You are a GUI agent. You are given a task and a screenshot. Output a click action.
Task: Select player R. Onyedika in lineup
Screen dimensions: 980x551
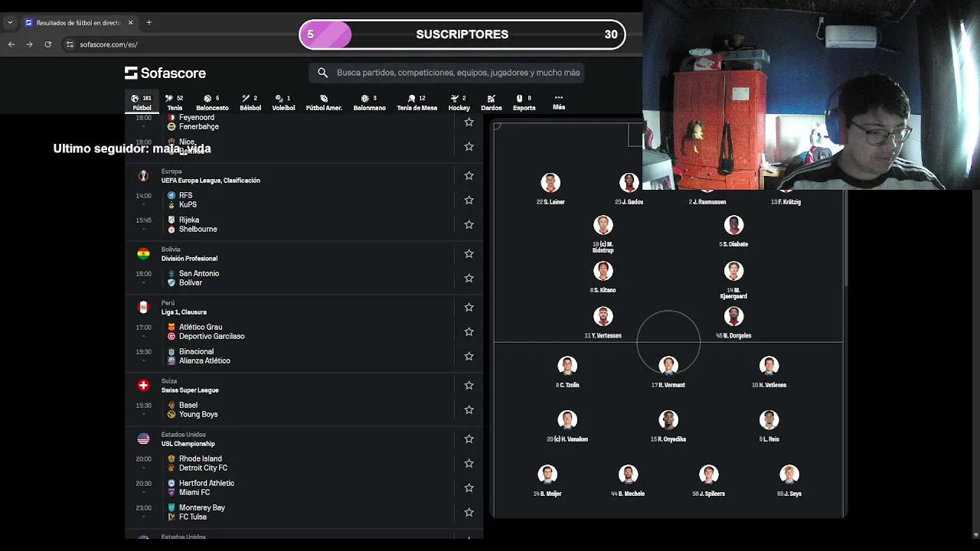[668, 426]
